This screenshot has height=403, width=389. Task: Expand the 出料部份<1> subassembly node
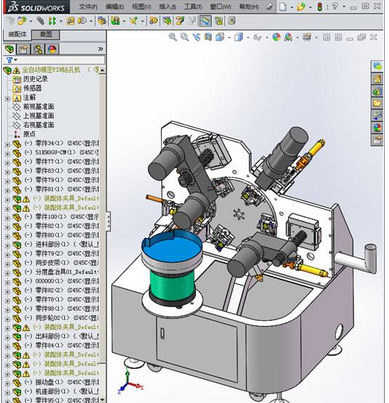[x=7, y=337]
